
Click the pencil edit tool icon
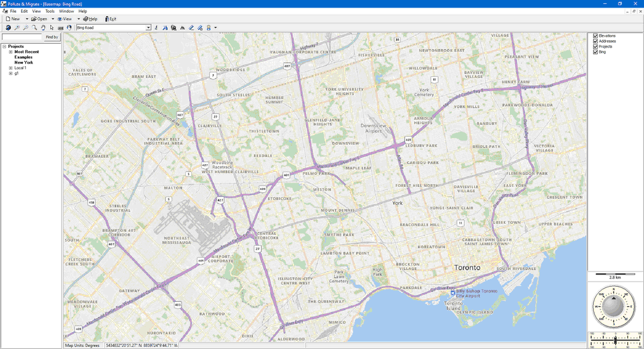coord(191,28)
